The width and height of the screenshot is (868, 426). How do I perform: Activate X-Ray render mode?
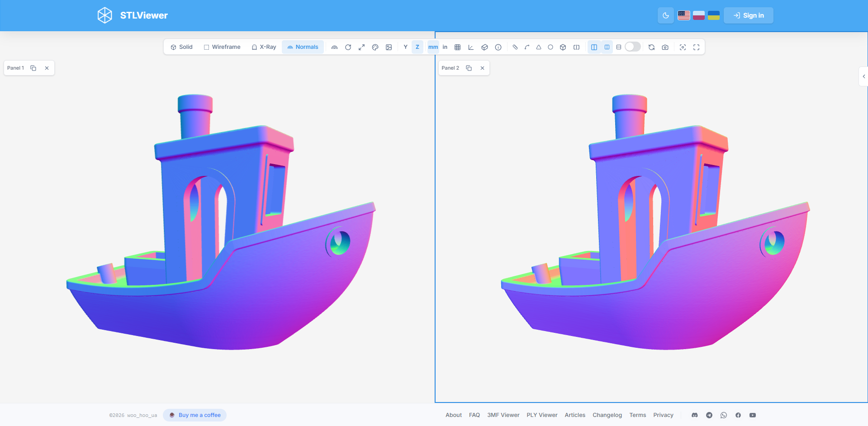(x=264, y=47)
